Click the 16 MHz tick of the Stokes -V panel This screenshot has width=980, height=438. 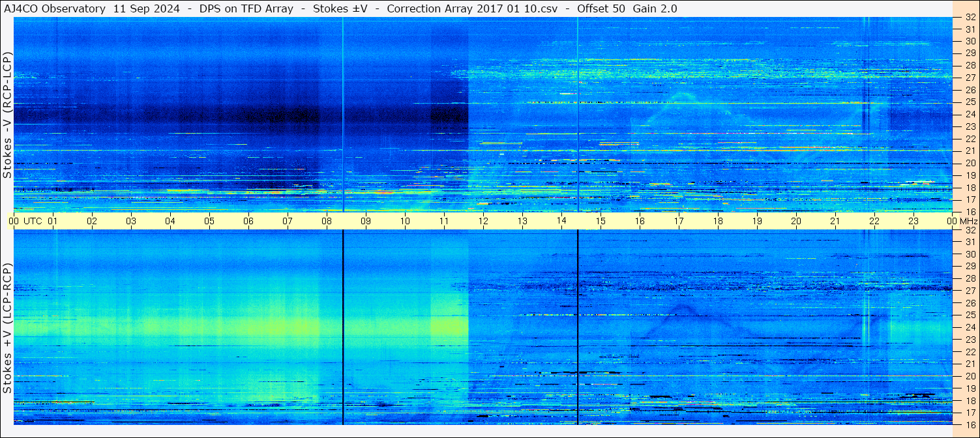(x=970, y=211)
